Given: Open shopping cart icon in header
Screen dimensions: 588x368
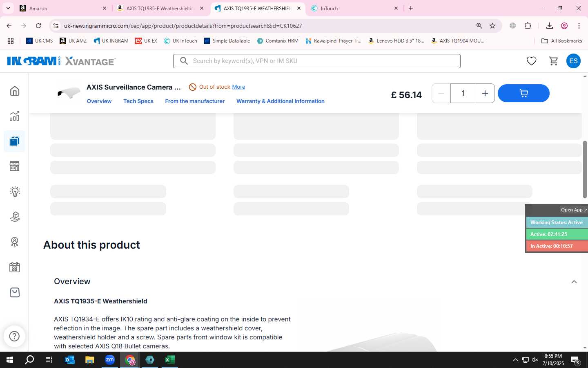Looking at the screenshot, I should click(553, 61).
